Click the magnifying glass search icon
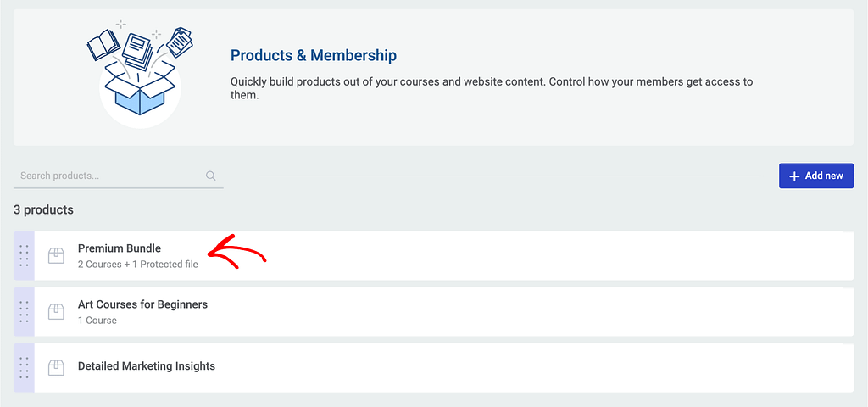Viewport: 868px width, 407px height. pos(211,176)
